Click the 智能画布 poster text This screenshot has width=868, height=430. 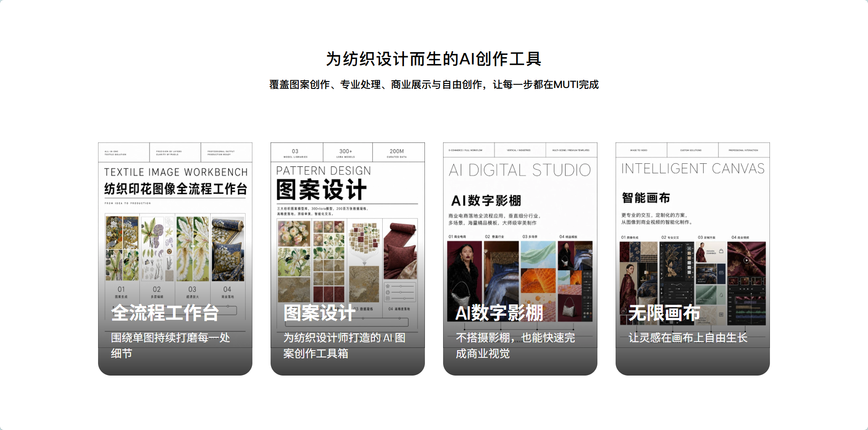646,198
